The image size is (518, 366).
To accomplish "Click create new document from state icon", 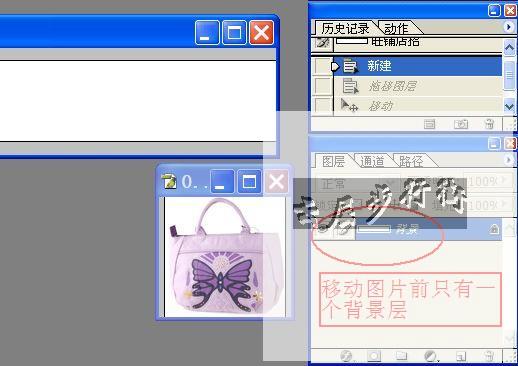I will pyautogui.click(x=429, y=124).
